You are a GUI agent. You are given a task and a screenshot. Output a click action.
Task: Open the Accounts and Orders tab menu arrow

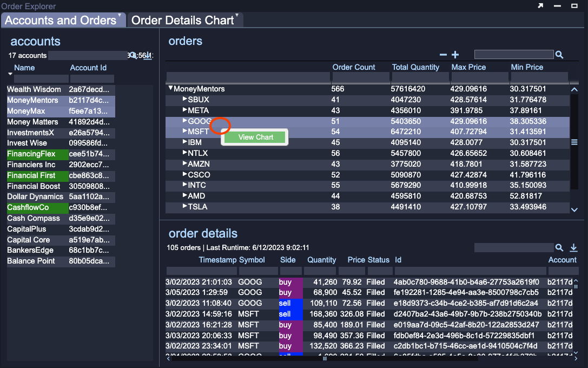120,16
